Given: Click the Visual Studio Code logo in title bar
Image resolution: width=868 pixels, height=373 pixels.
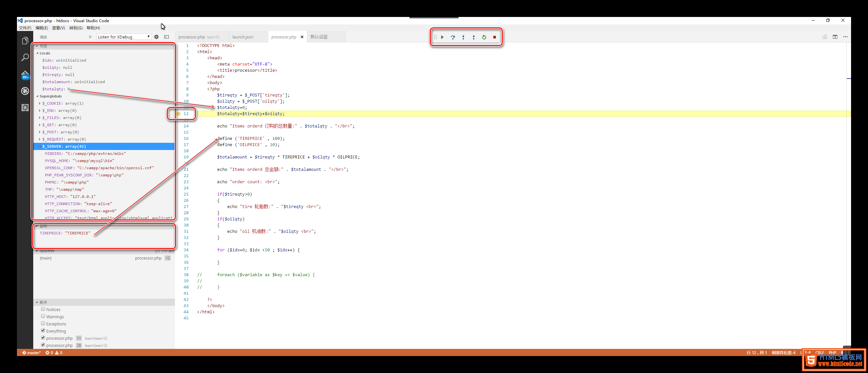Looking at the screenshot, I should [x=20, y=21].
